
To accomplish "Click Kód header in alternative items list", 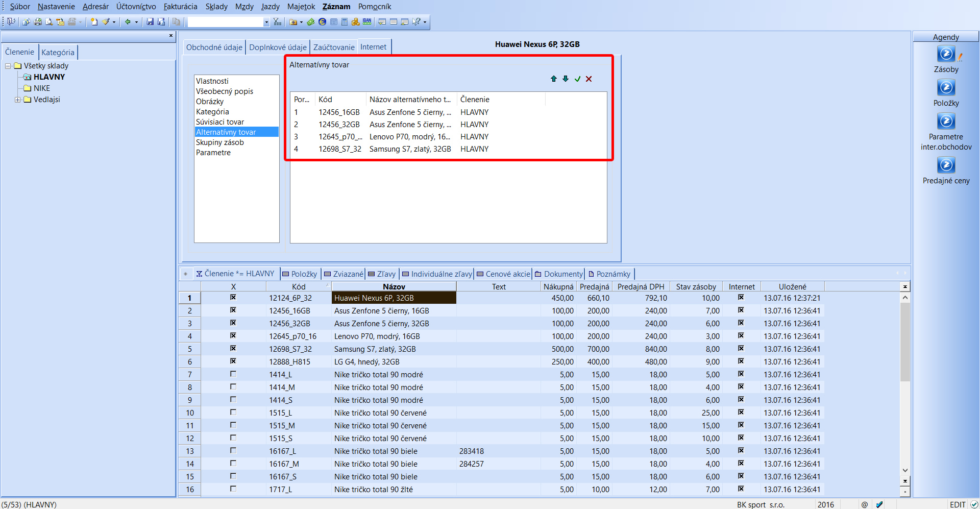I will [340, 99].
